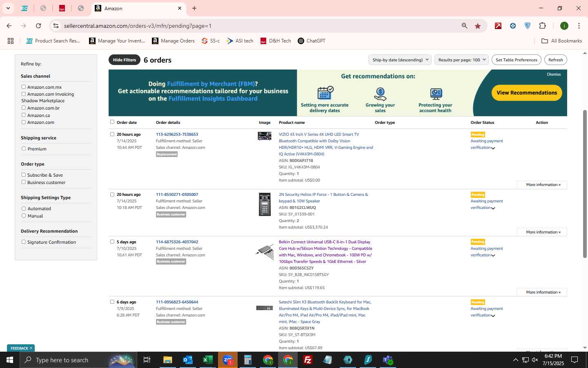Expand status for the VIZIO TV order
This screenshot has width=588, height=368.
493,148
